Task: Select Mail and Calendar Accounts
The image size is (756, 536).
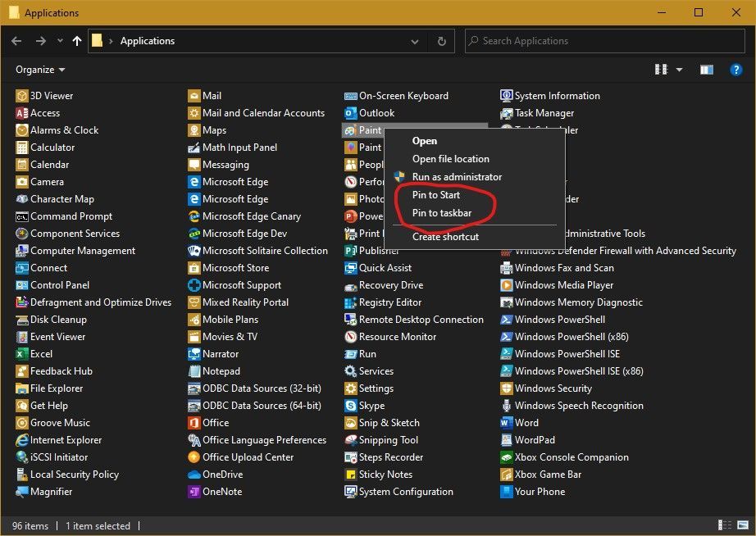Action: (257, 113)
